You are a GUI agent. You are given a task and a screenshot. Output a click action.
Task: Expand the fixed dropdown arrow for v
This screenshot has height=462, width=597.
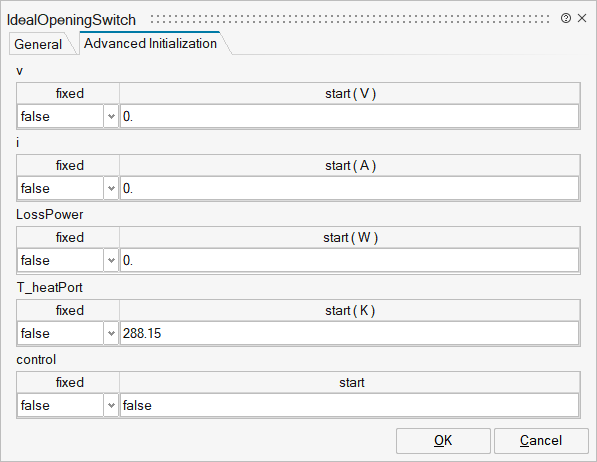point(111,116)
